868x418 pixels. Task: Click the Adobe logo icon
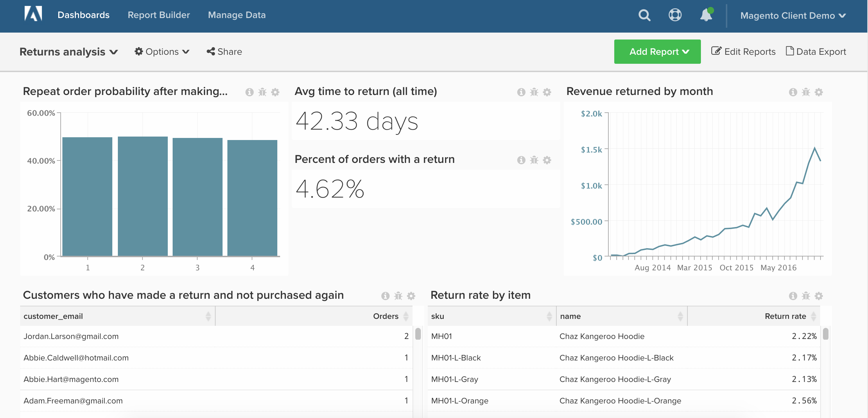(x=33, y=14)
